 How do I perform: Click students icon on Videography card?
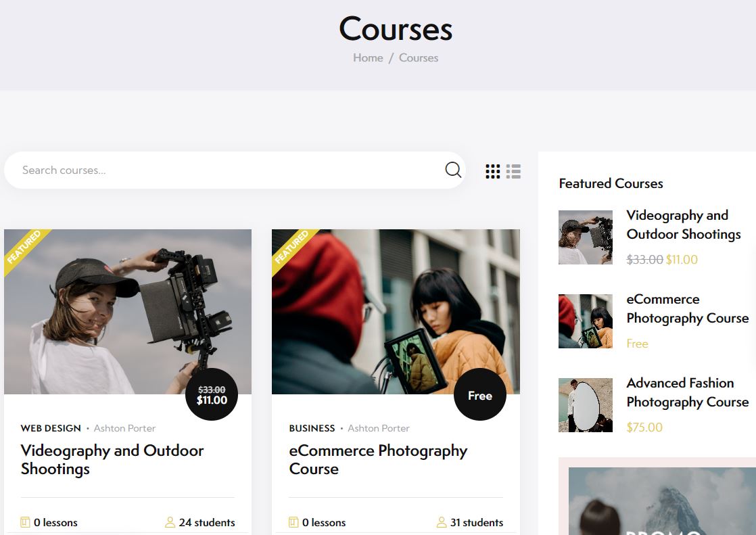click(170, 522)
